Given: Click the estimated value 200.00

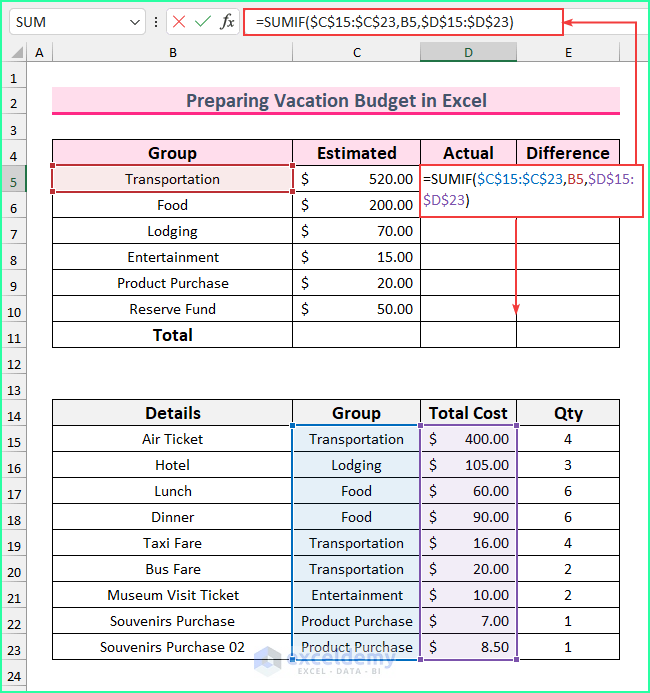Looking at the screenshot, I should pos(357,205).
